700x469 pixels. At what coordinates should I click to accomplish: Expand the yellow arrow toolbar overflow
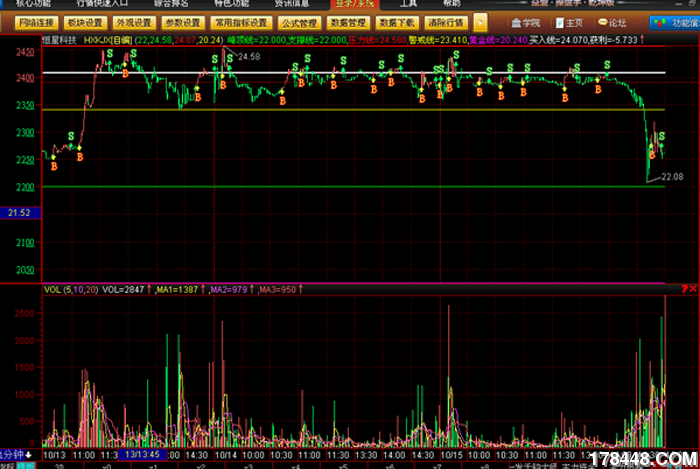[x=481, y=21]
